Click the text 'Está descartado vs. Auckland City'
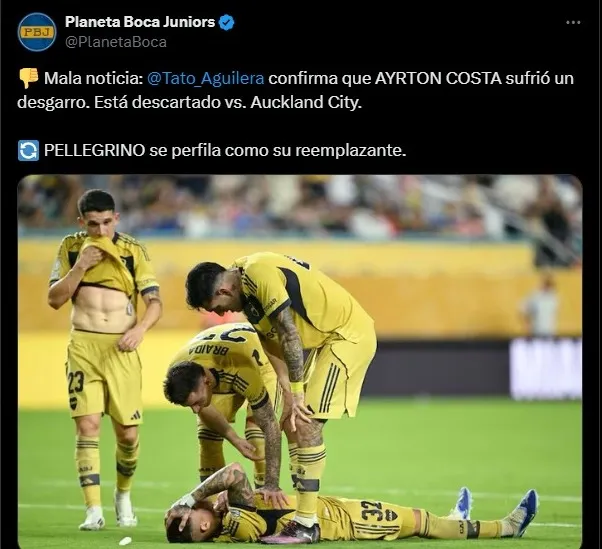This screenshot has width=602, height=549. pyautogui.click(x=228, y=102)
